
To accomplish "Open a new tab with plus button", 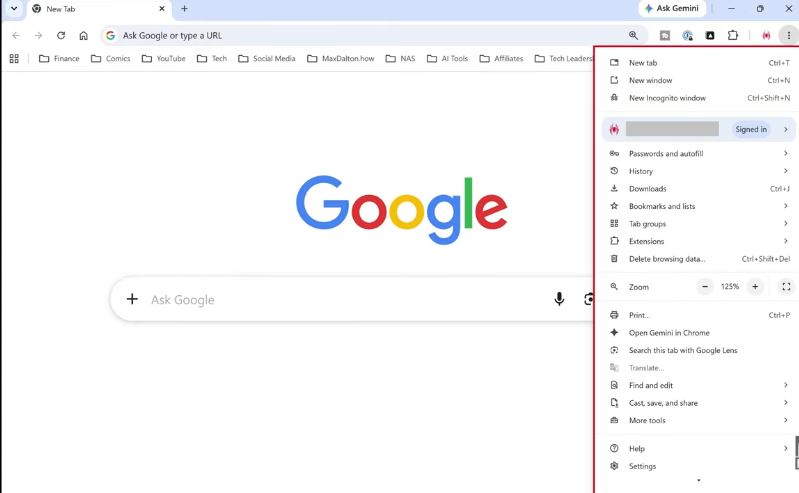I will click(184, 9).
